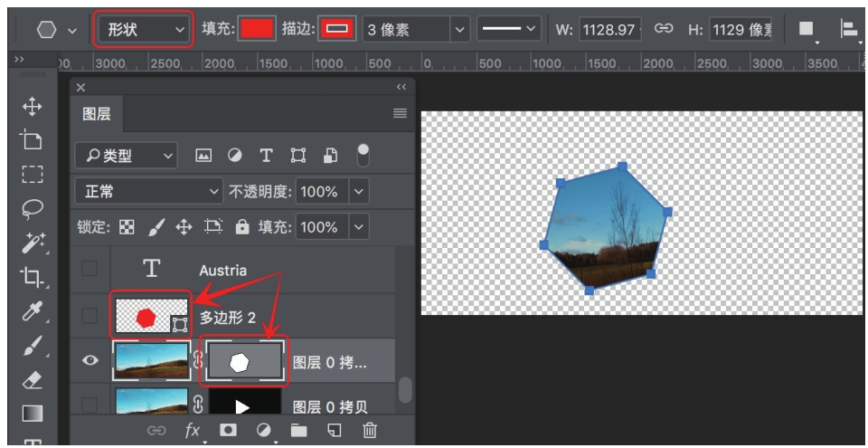Create a new layer group

[x=299, y=430]
